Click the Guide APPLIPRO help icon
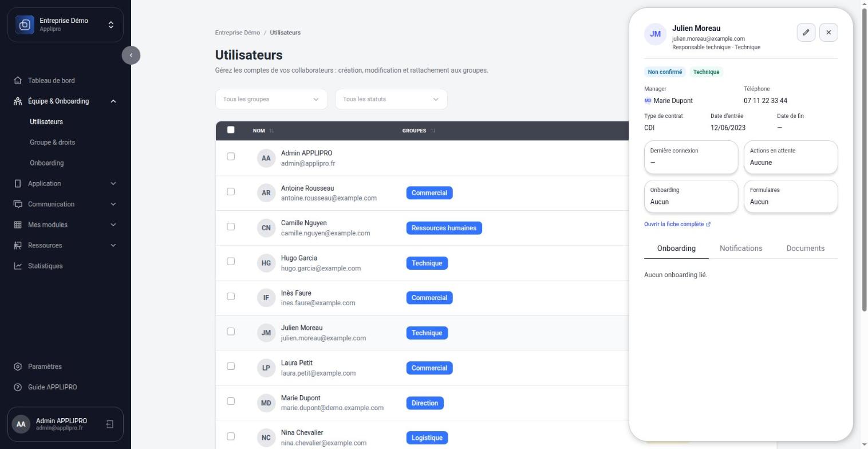Screen dimensions: 868x449 pos(18,388)
